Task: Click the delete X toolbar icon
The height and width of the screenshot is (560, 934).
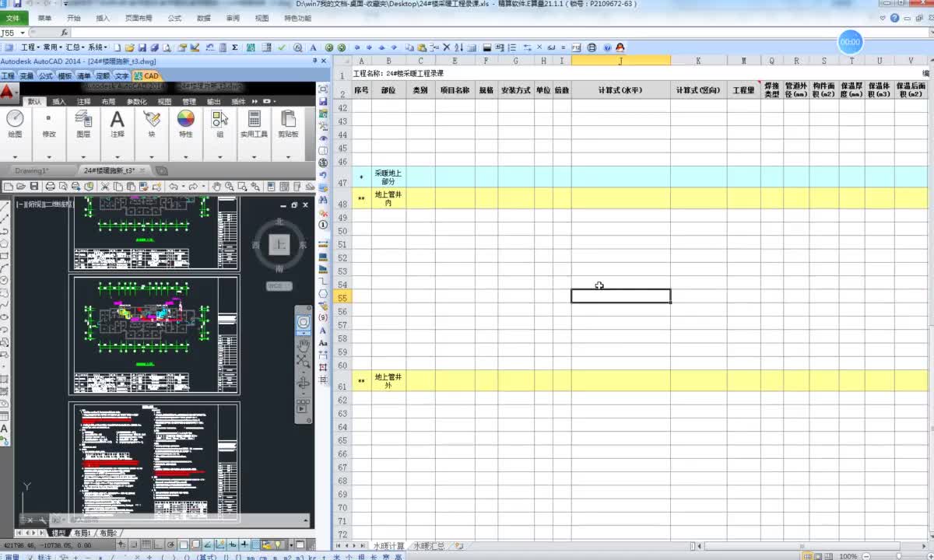Action: click(447, 47)
